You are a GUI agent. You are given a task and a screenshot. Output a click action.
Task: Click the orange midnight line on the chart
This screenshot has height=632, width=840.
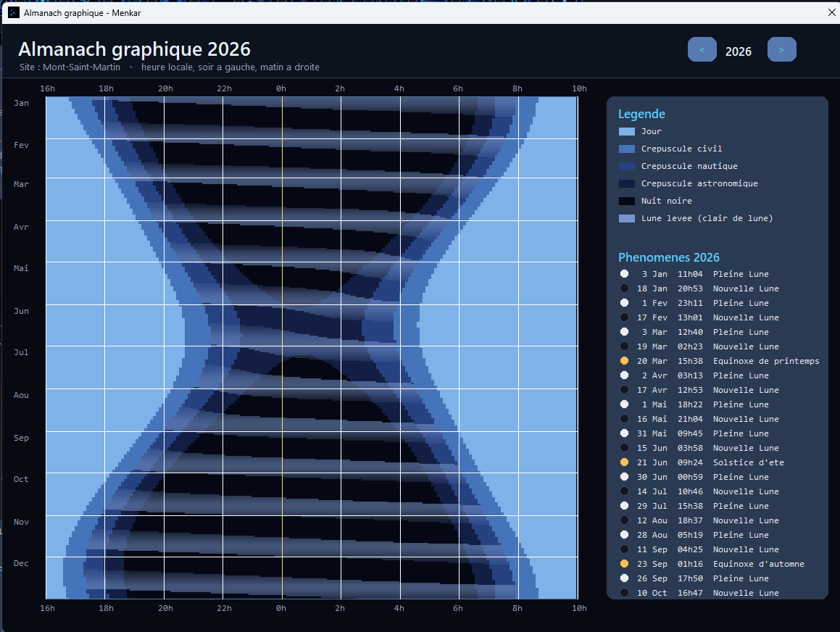click(283, 348)
